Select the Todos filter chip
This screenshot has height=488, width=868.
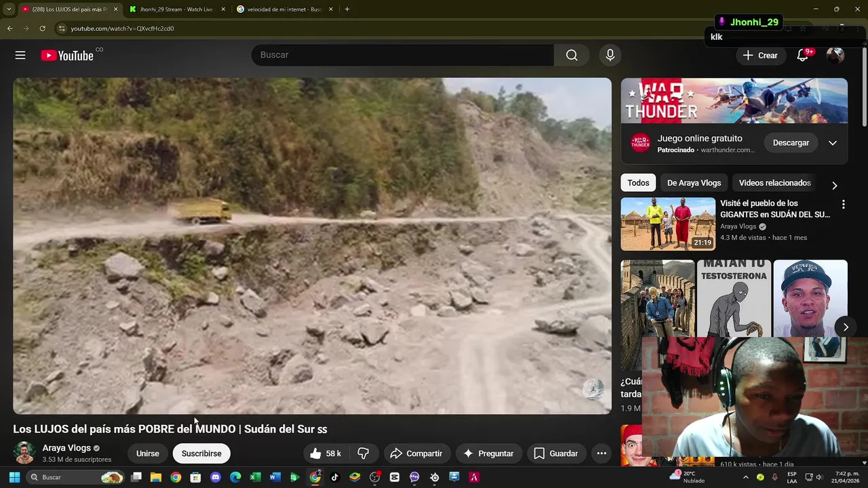click(x=638, y=183)
